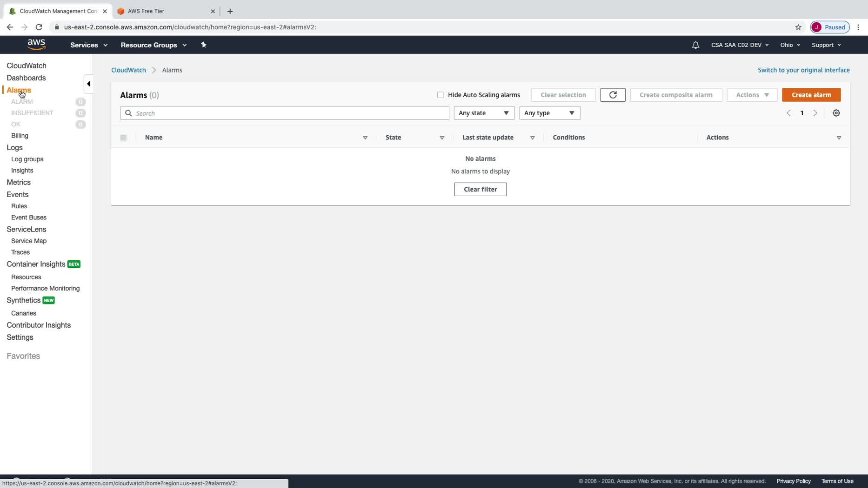Sort the Actions column arrow

tap(839, 138)
